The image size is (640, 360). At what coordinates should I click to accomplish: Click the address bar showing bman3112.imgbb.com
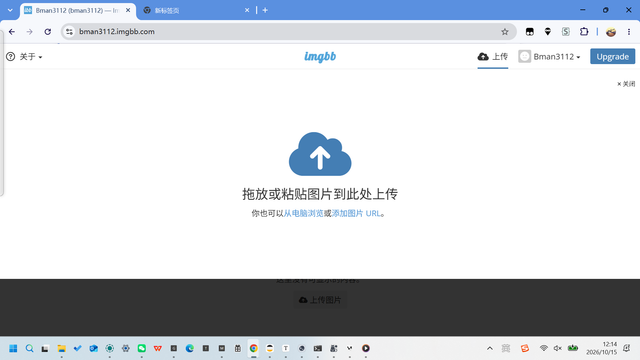286,32
